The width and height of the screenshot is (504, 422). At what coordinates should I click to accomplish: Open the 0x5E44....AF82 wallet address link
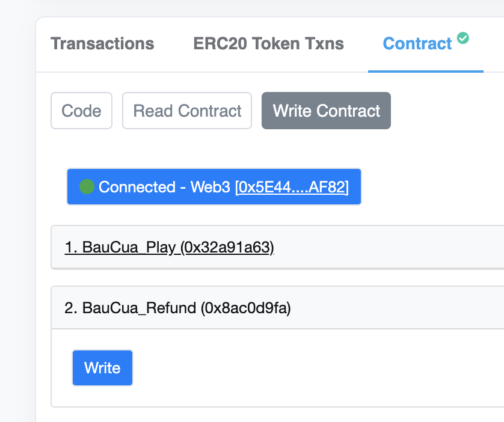click(292, 187)
